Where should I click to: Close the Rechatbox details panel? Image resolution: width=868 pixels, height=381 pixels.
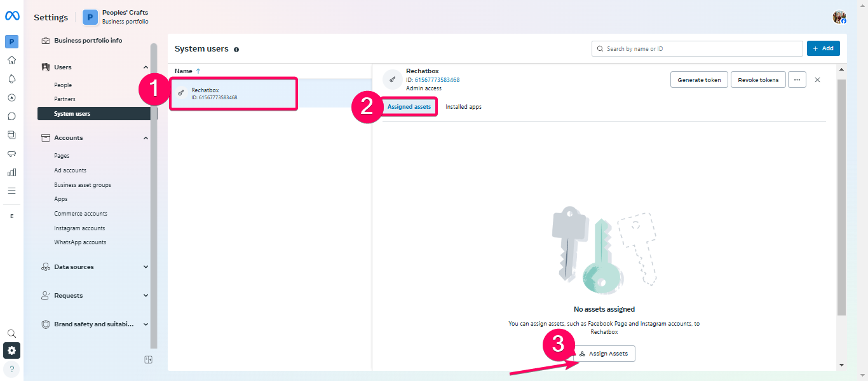click(x=818, y=80)
